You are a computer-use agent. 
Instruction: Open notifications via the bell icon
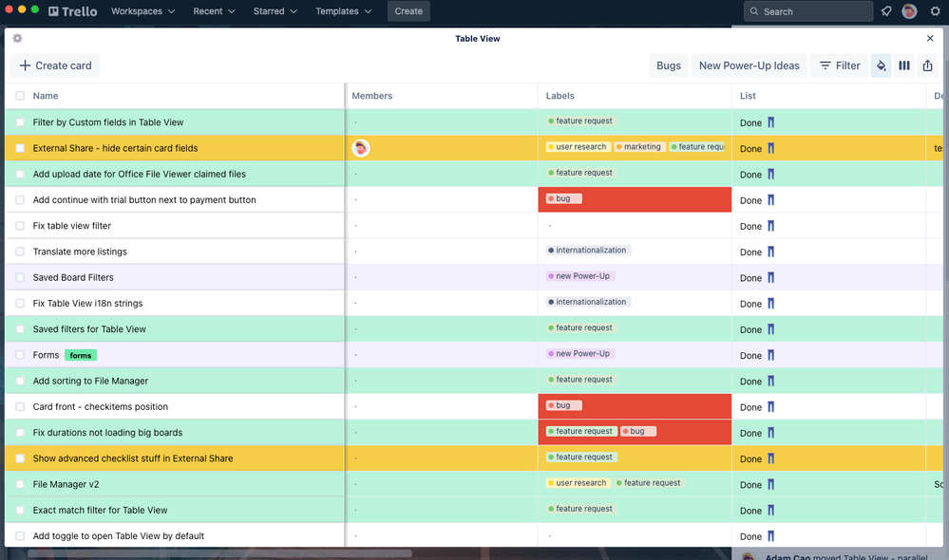[x=885, y=11]
